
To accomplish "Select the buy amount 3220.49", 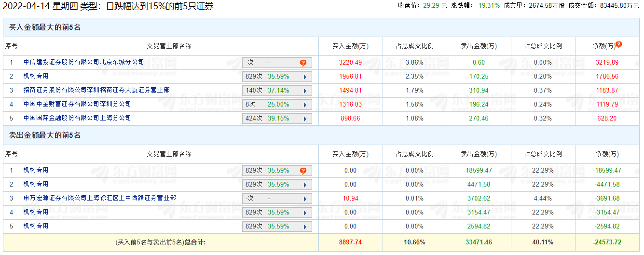I will coord(350,63).
